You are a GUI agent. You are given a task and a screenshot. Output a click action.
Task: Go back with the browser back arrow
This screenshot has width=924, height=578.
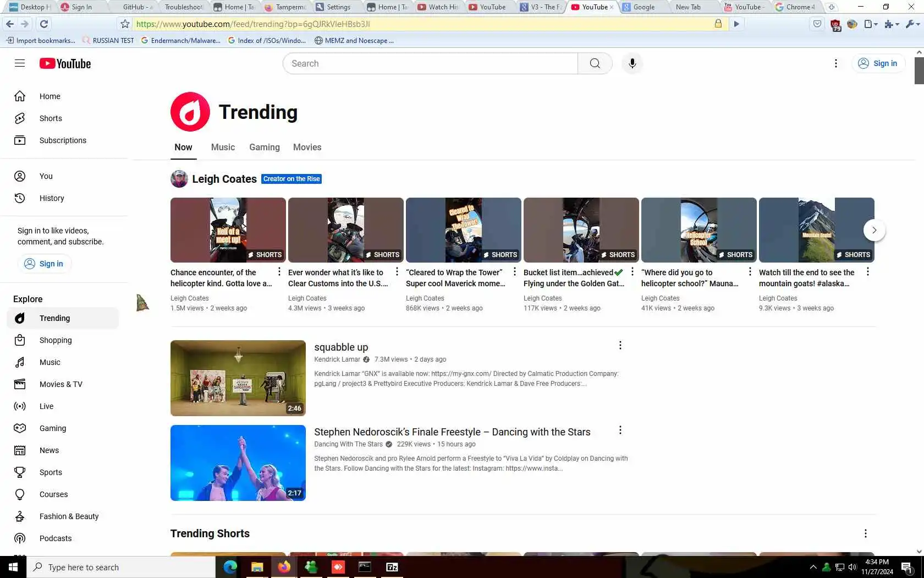tap(9, 24)
